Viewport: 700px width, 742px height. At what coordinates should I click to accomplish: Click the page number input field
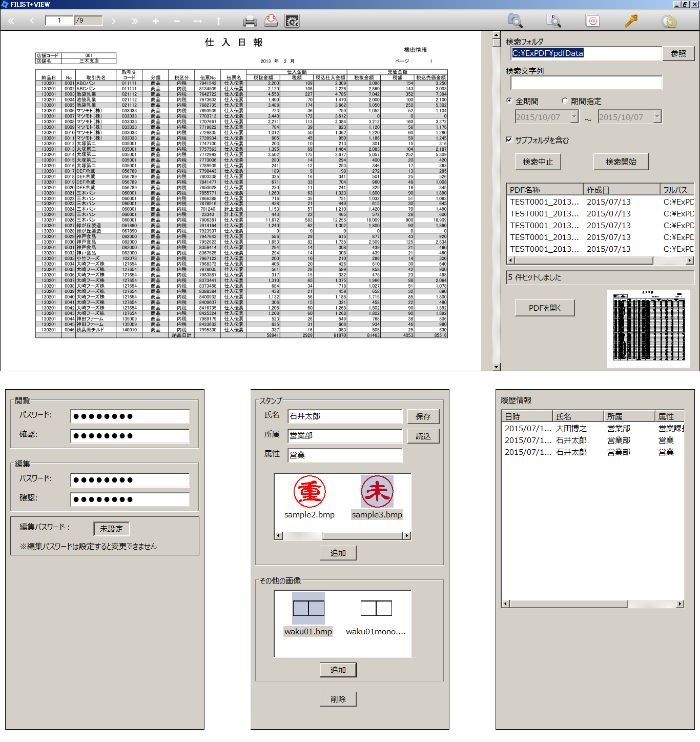point(59,21)
